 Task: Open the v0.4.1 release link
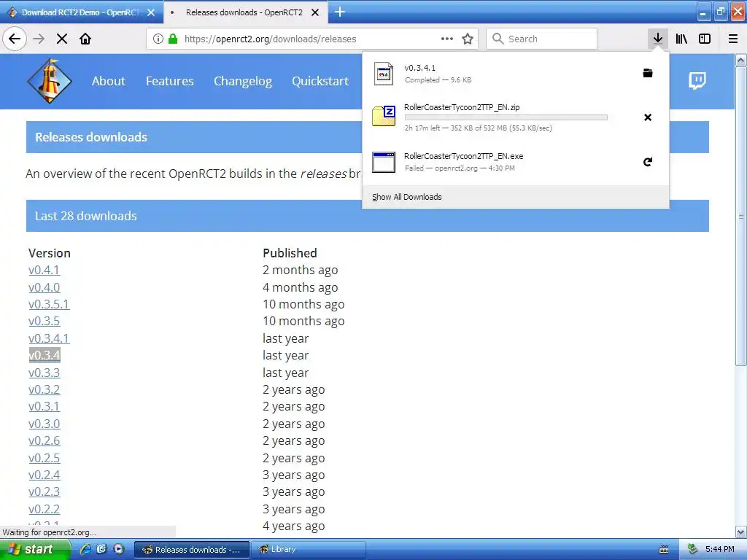[x=44, y=270]
